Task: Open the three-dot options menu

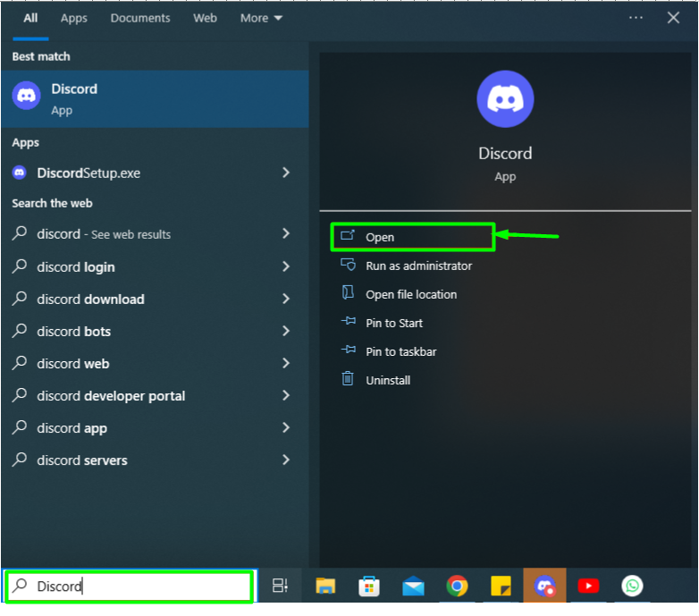Action: 636,18
